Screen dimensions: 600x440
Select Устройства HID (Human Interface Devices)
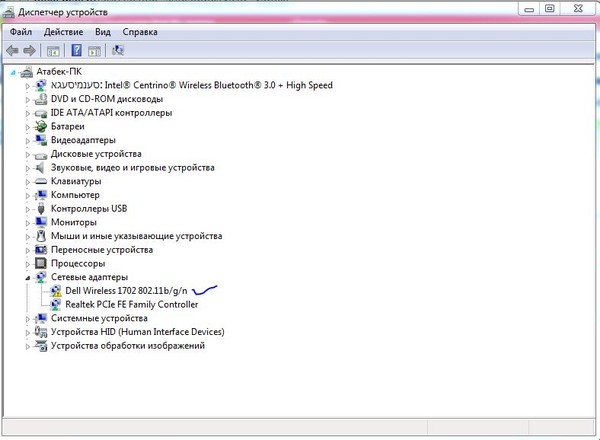click(138, 332)
